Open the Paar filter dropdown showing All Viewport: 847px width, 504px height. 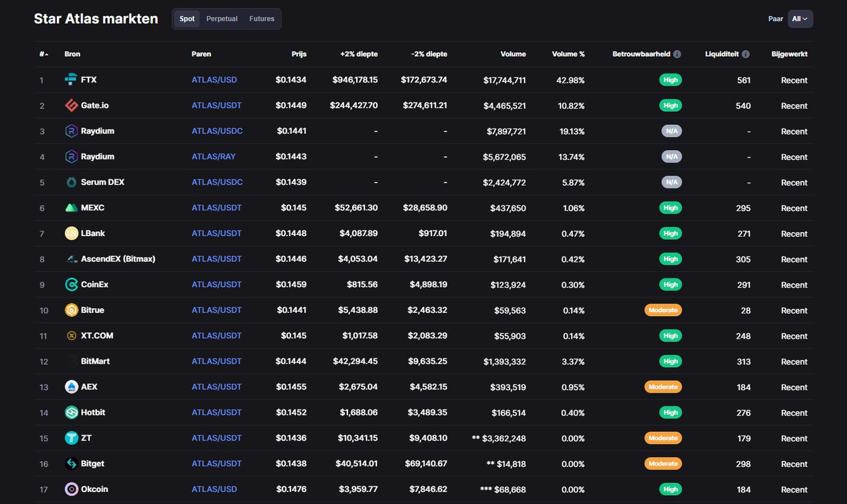point(800,19)
